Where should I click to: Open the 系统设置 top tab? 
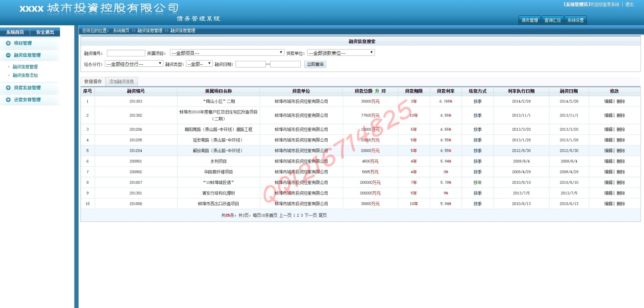pos(575,20)
